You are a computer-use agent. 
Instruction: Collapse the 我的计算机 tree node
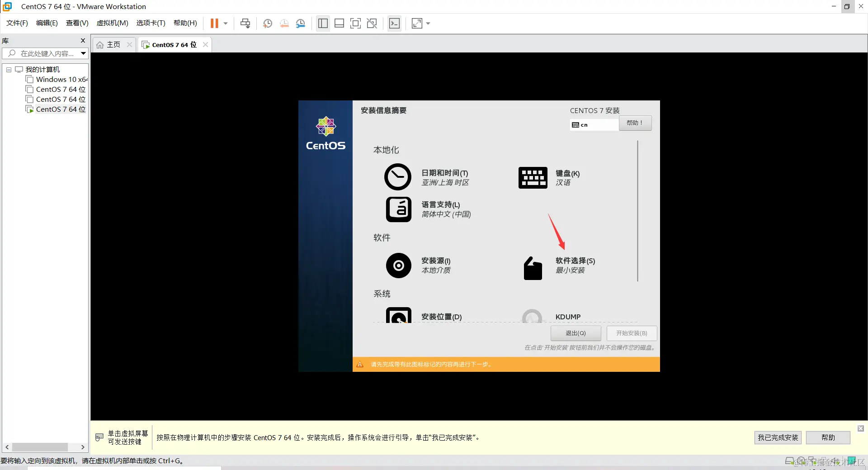[9, 70]
